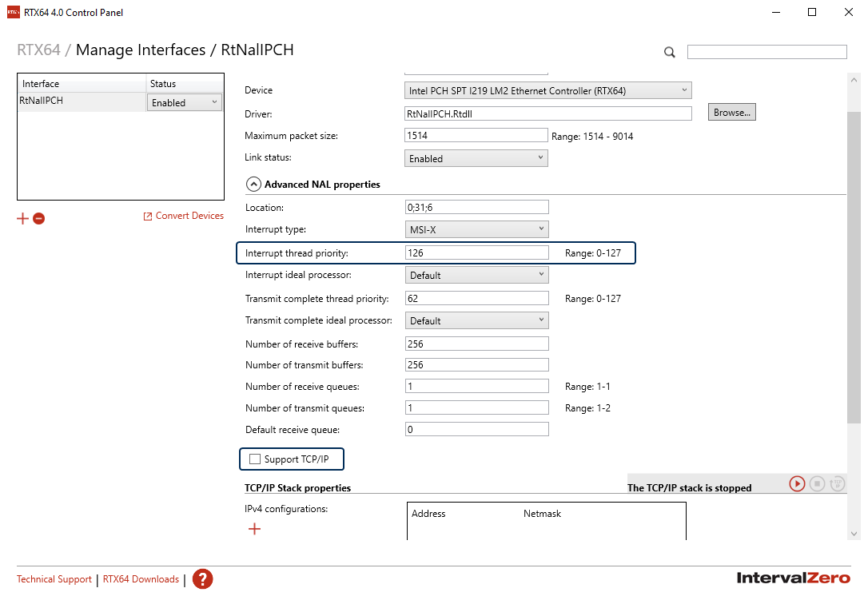Open Transmit complete ideal processor dropdown

476,320
